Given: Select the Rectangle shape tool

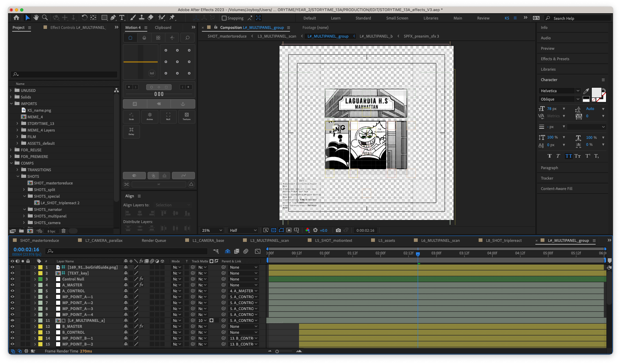Looking at the screenshot, I should (104, 18).
